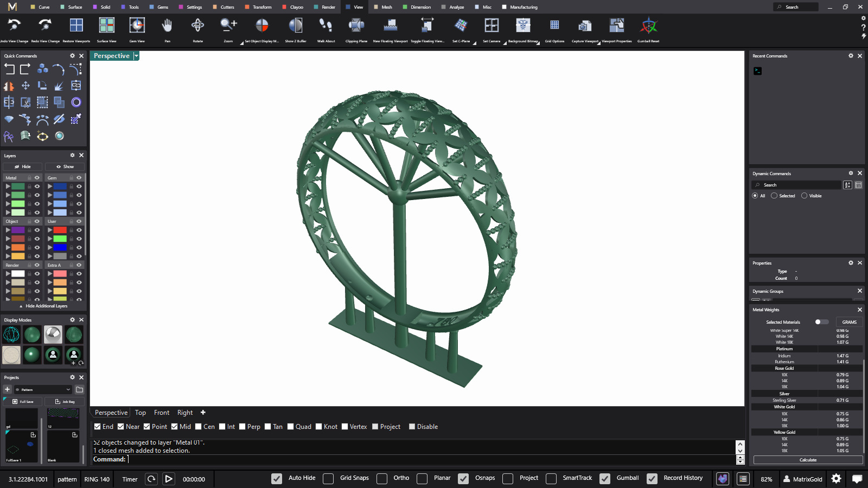868x488 pixels.
Task: Switch to the Clayoo menu tab
Action: point(293,7)
